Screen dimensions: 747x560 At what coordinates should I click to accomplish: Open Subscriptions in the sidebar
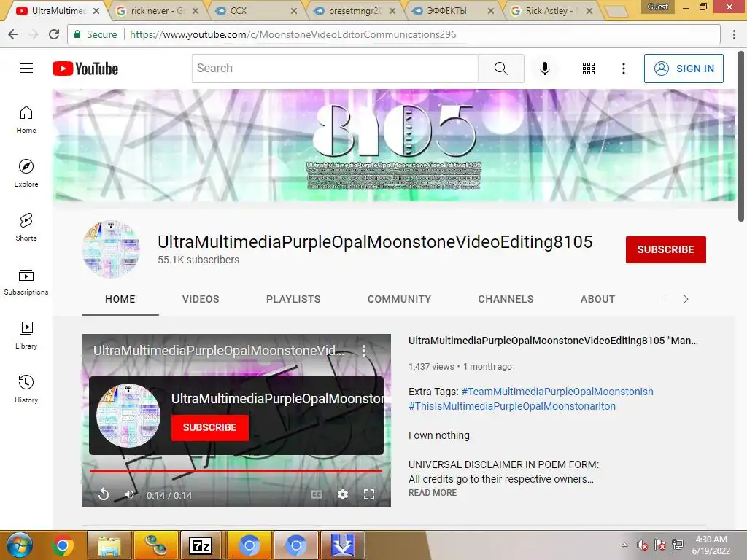point(26,281)
